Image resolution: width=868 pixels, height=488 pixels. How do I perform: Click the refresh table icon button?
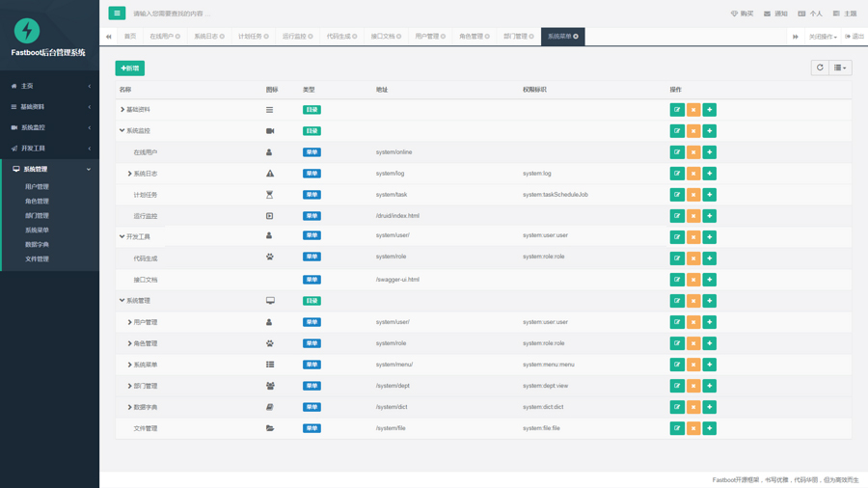click(x=820, y=68)
